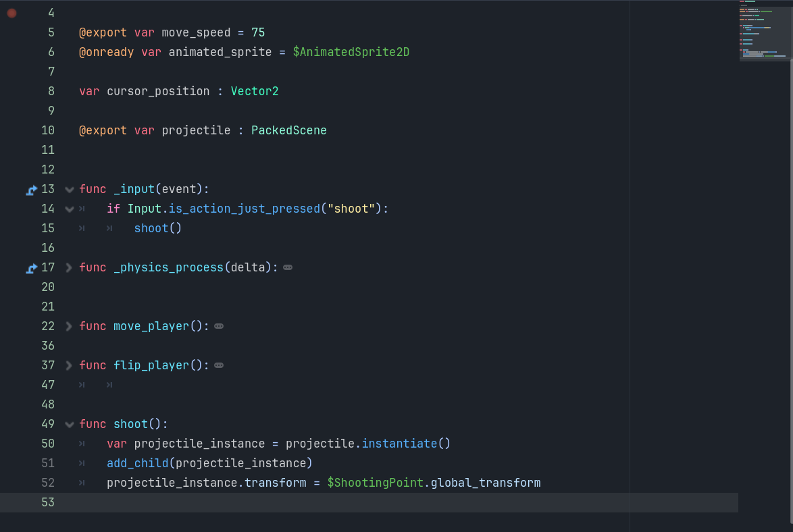Expand the flip_player function fold arrow
This screenshot has height=532, width=793.
pyautogui.click(x=68, y=365)
